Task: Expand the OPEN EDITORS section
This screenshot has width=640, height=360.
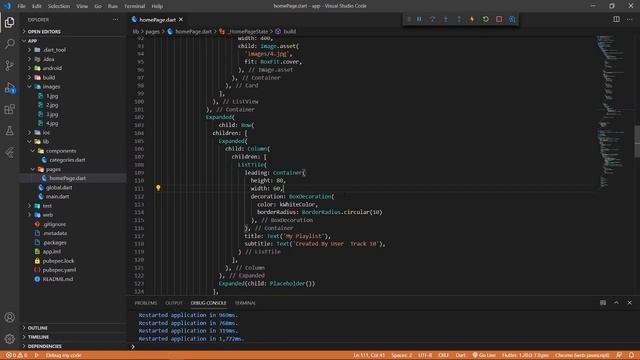Action: pos(44,31)
